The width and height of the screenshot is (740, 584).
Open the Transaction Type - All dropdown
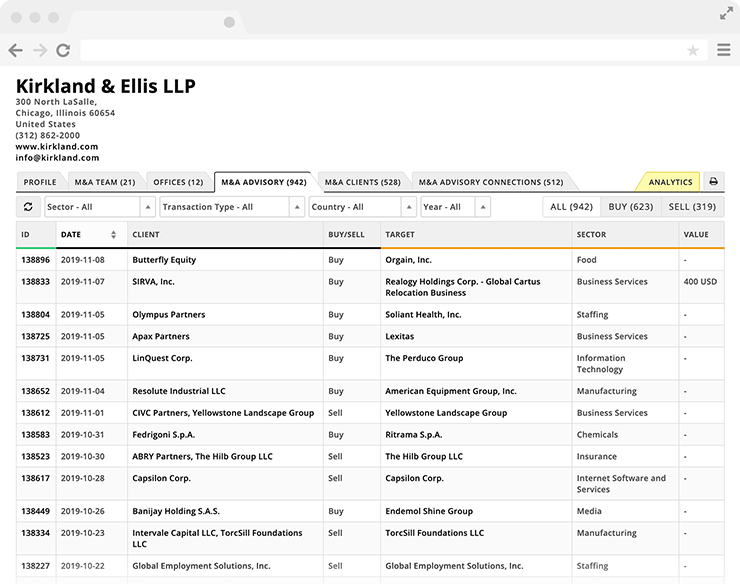232,207
